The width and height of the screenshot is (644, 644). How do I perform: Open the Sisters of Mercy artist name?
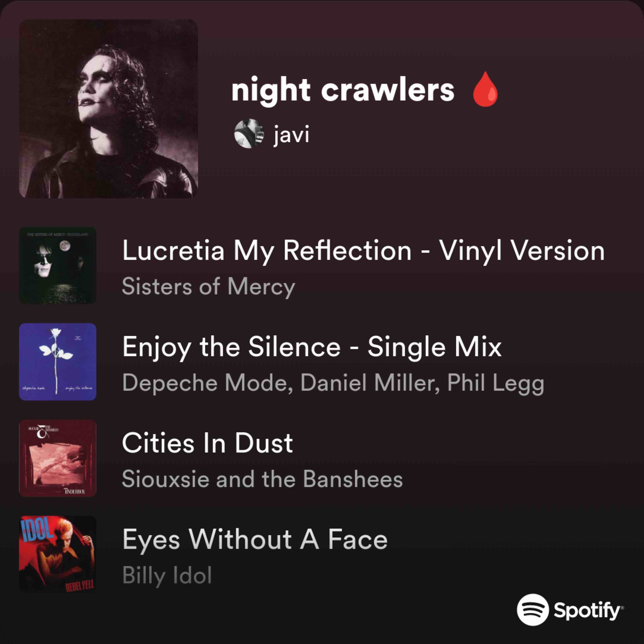(209, 286)
